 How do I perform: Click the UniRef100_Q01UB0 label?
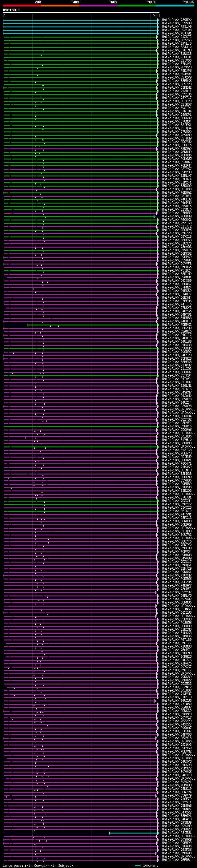(x=176, y=436)
